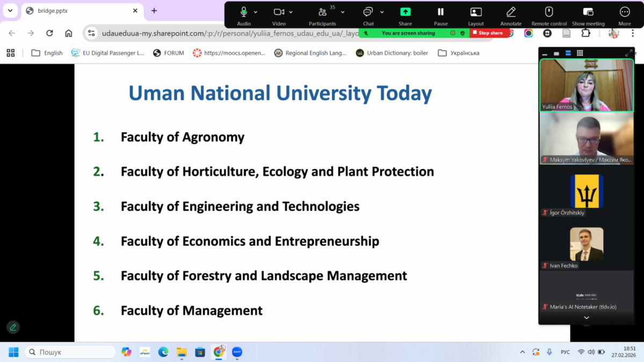This screenshot has width=644, height=362.
Task: Pause the screen share
Action: point(441,12)
